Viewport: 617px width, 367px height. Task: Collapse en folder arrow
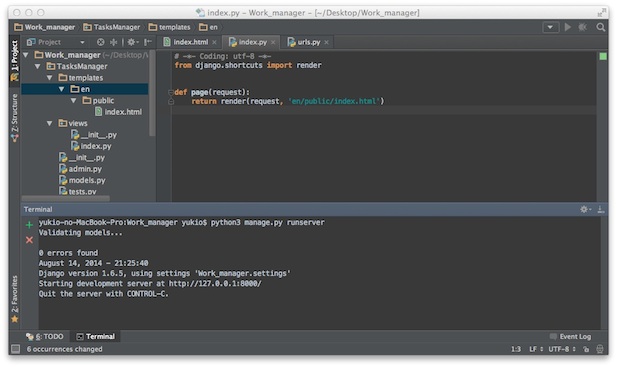pyautogui.click(x=61, y=89)
